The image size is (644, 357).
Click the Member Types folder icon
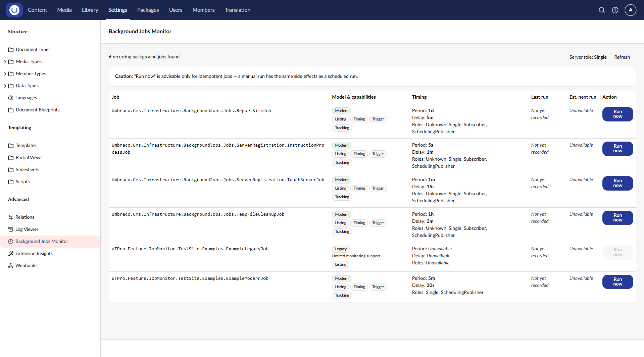click(11, 74)
